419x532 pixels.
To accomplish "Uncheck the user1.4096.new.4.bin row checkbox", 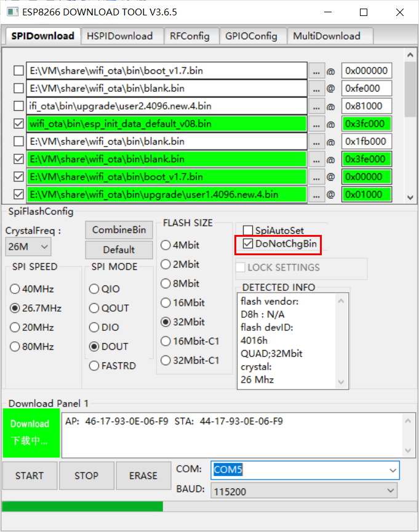I will pos(18,194).
